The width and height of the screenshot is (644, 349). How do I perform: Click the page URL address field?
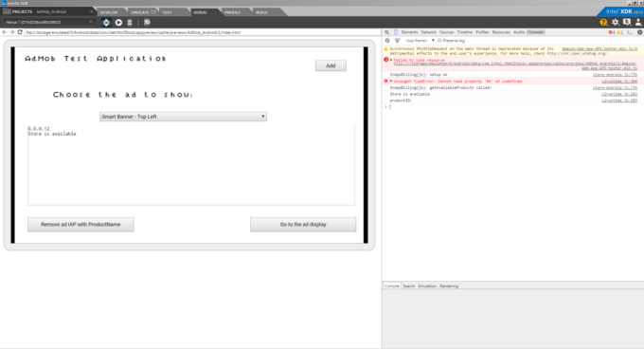pos(202,32)
